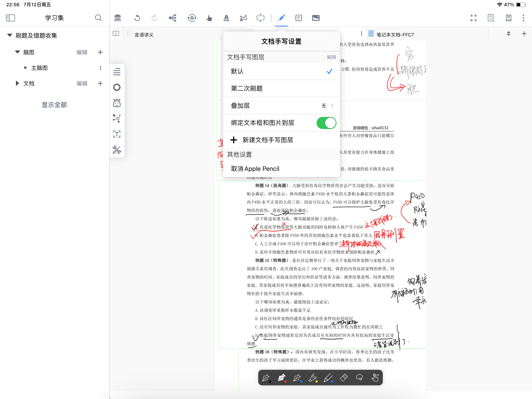The height and width of the screenshot is (399, 532).
Task: Undo the last action
Action: click(137, 18)
